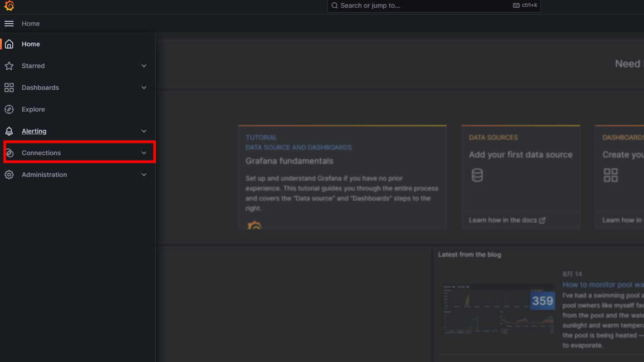Click the Alerting bell icon

tap(9, 131)
